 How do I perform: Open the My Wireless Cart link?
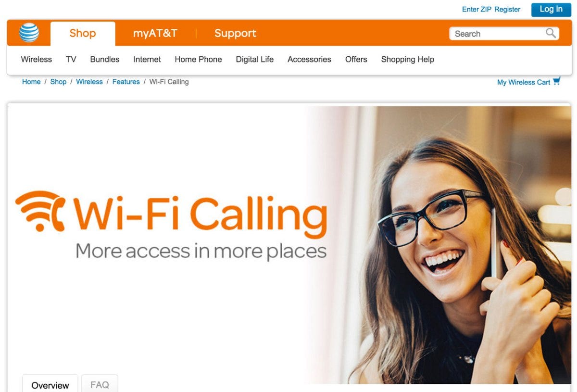click(x=524, y=82)
